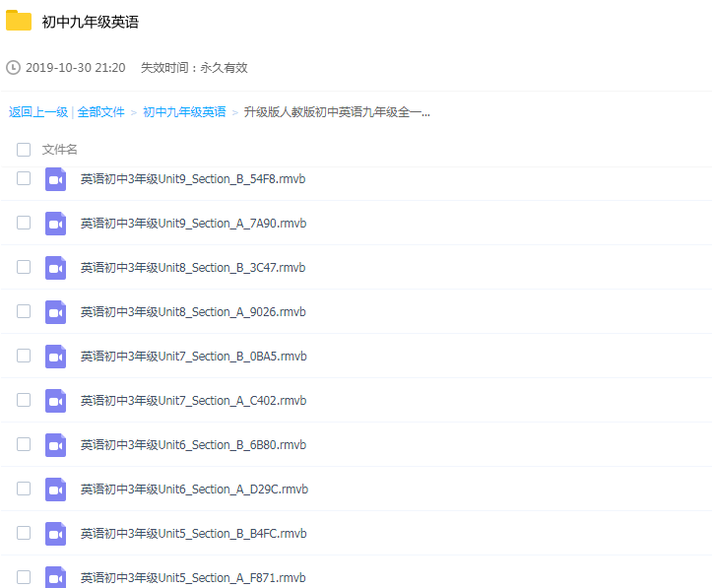Tick the checkbox for Unit5_Section_A_F871.rmvb
Screen dimensions: 712x588
click(24, 577)
